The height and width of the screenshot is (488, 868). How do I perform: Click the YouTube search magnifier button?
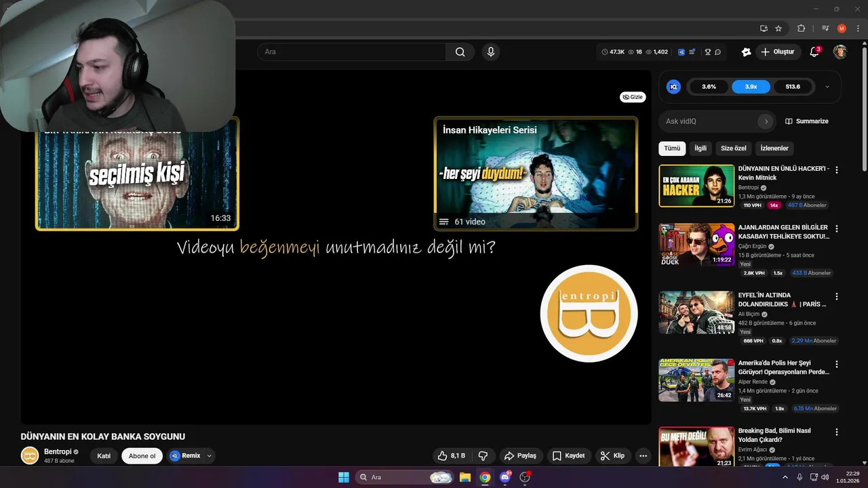point(460,52)
